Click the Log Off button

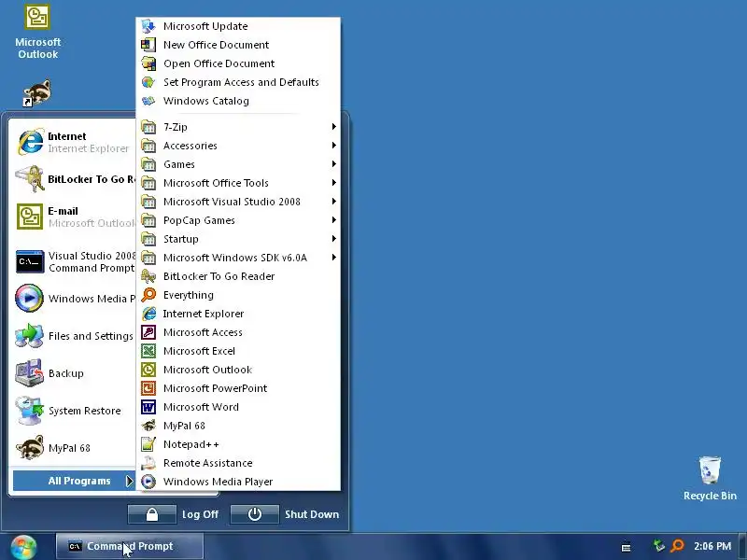click(x=175, y=514)
